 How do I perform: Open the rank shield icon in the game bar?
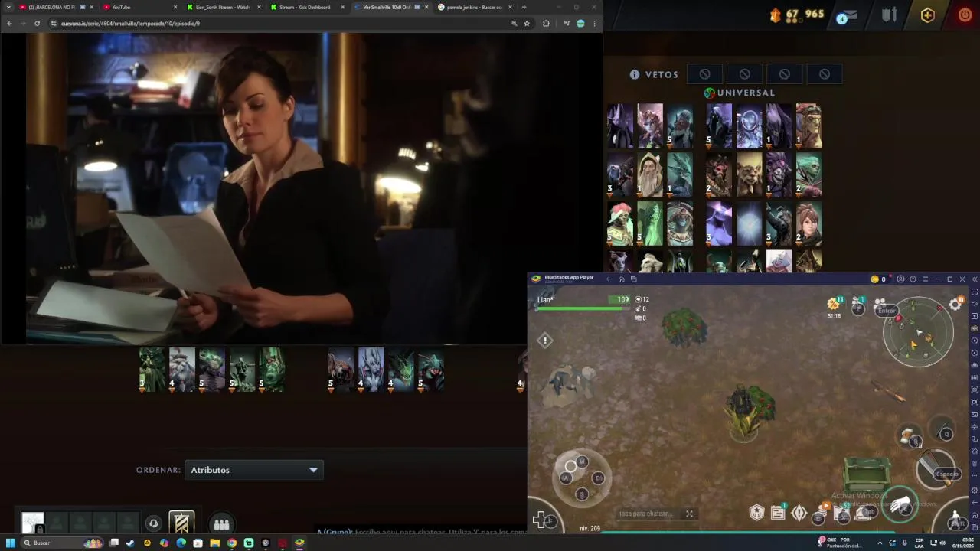click(x=756, y=513)
